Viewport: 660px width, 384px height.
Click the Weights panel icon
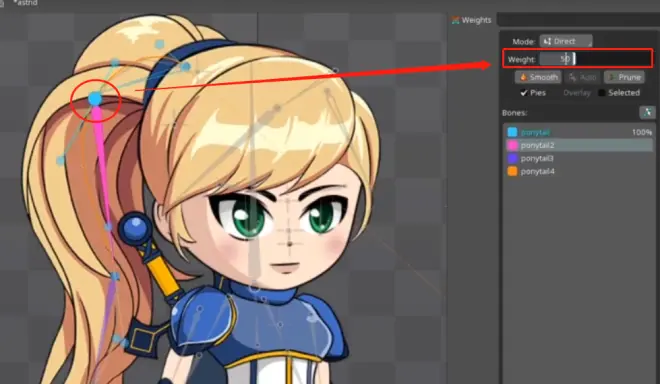click(455, 20)
